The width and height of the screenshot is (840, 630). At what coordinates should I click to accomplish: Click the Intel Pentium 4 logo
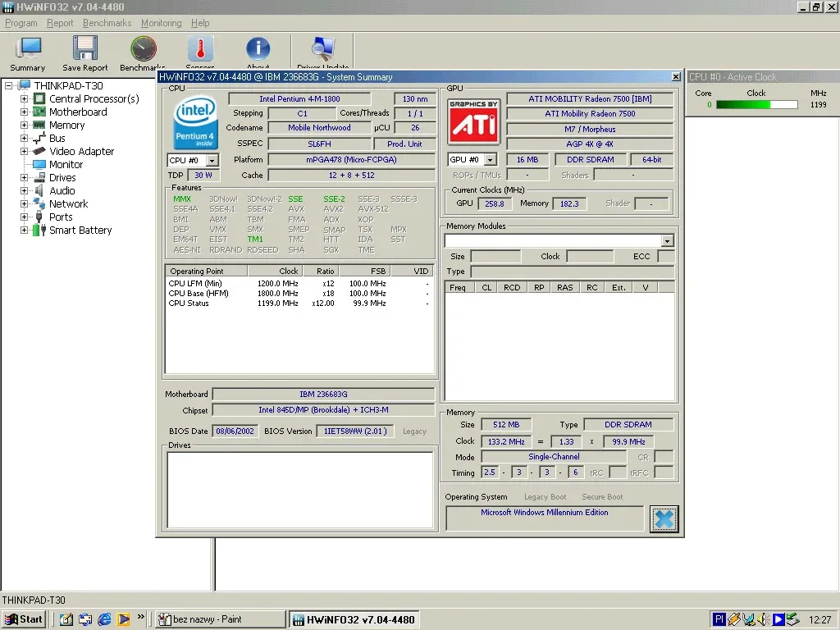click(195, 123)
